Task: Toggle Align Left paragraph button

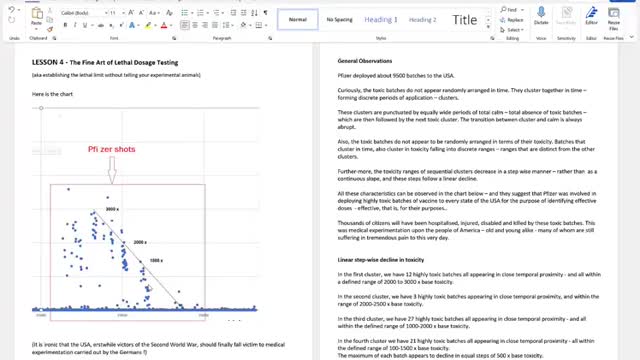Action: click(185, 25)
